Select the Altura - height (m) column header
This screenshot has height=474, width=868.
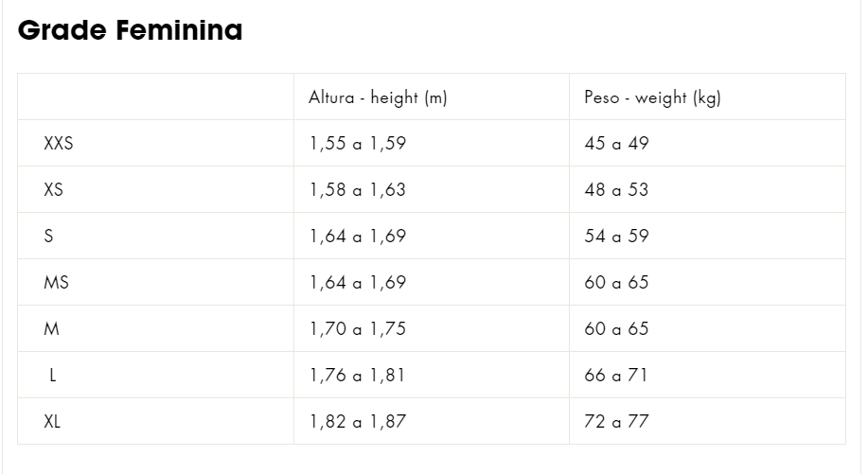(377, 97)
